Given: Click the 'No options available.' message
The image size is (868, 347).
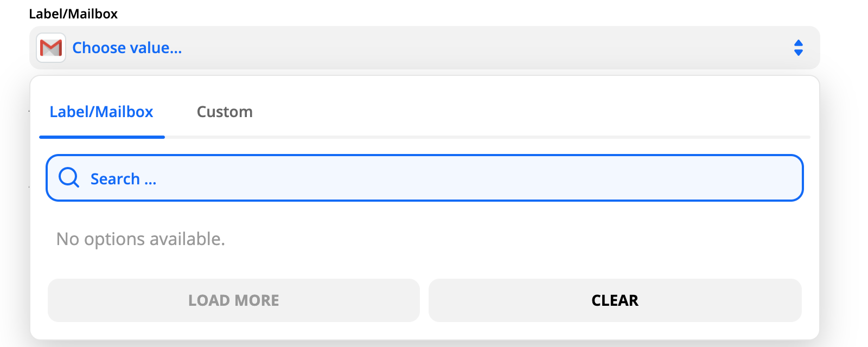Looking at the screenshot, I should pyautogui.click(x=141, y=239).
